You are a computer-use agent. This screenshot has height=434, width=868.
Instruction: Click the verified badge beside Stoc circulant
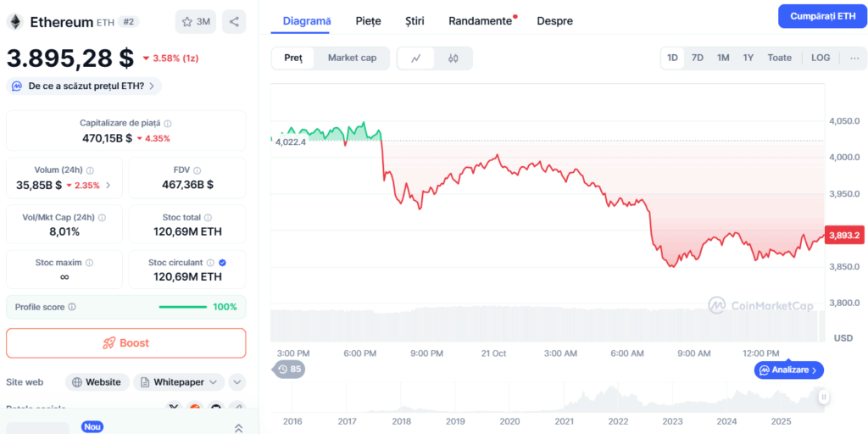223,263
